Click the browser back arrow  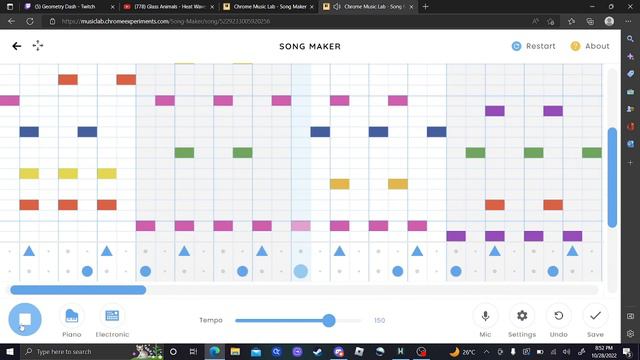click(x=11, y=21)
